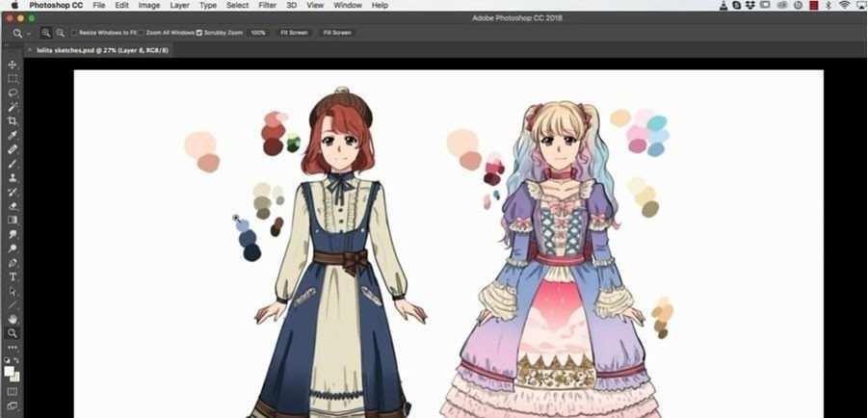Choose the Crop tool in toolbar
Viewport: 868px width, 418px height.
13,120
